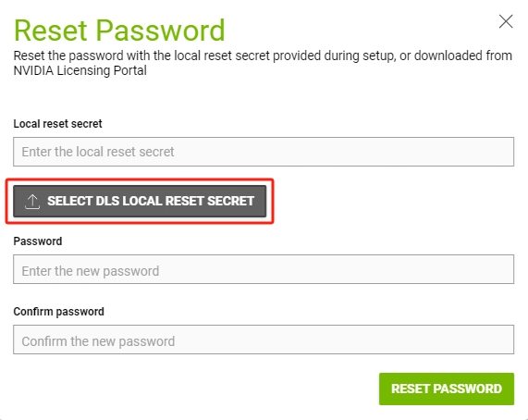Click the upload arrow icon on the DLS button
This screenshot has height=420, width=528.
pos(32,202)
